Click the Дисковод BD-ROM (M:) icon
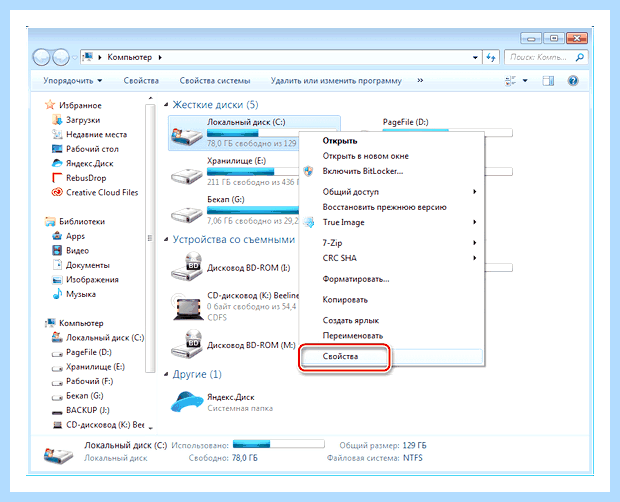 click(187, 343)
